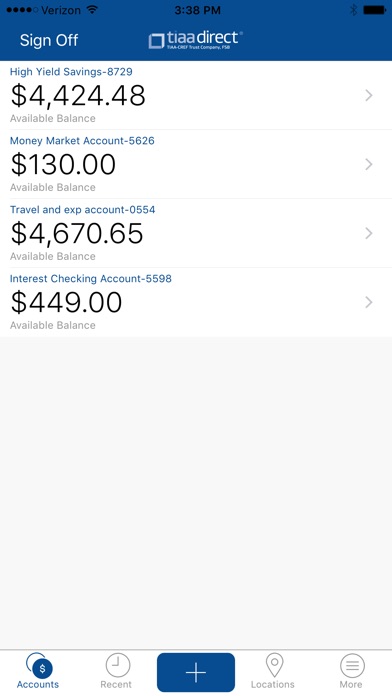392x696 pixels.
Task: Expand Travel and exp account chevron
Action: click(369, 233)
